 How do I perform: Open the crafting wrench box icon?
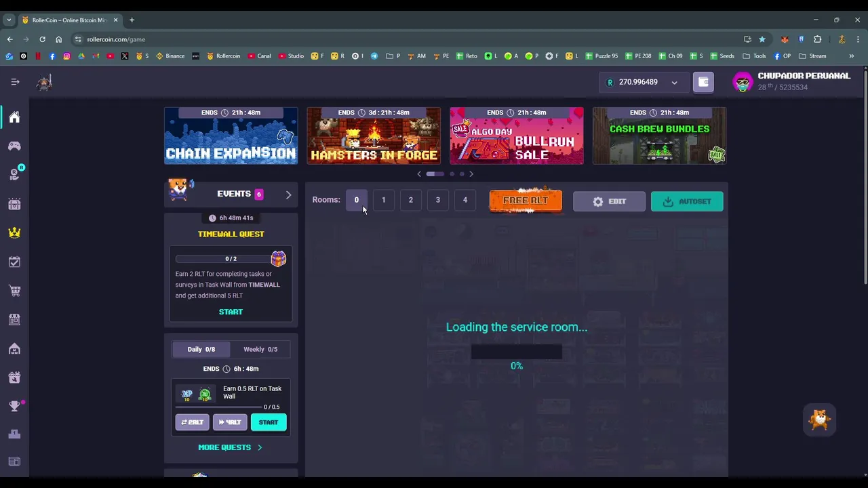tap(14, 378)
